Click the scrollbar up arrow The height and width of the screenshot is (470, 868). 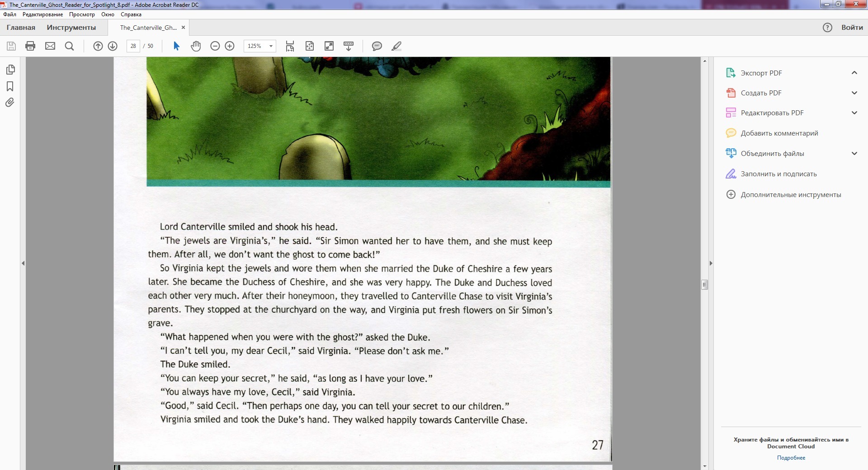704,61
